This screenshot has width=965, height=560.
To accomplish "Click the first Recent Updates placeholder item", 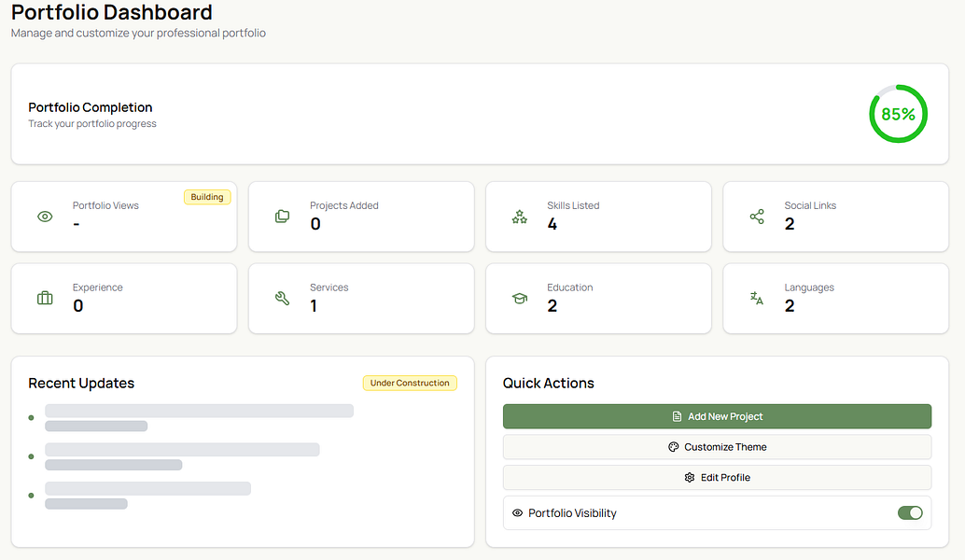I will [x=199, y=411].
